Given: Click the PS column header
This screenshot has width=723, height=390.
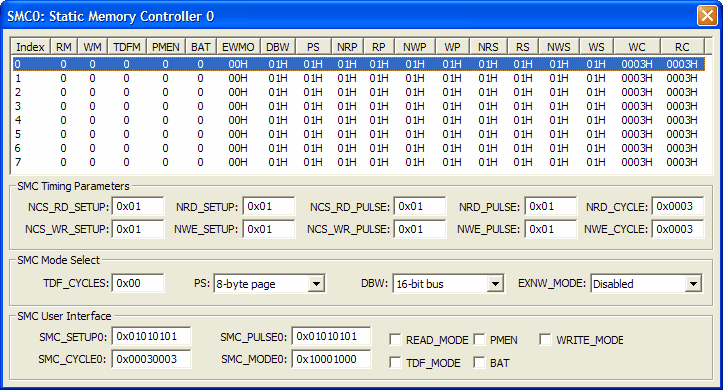Looking at the screenshot, I should coord(313,47).
